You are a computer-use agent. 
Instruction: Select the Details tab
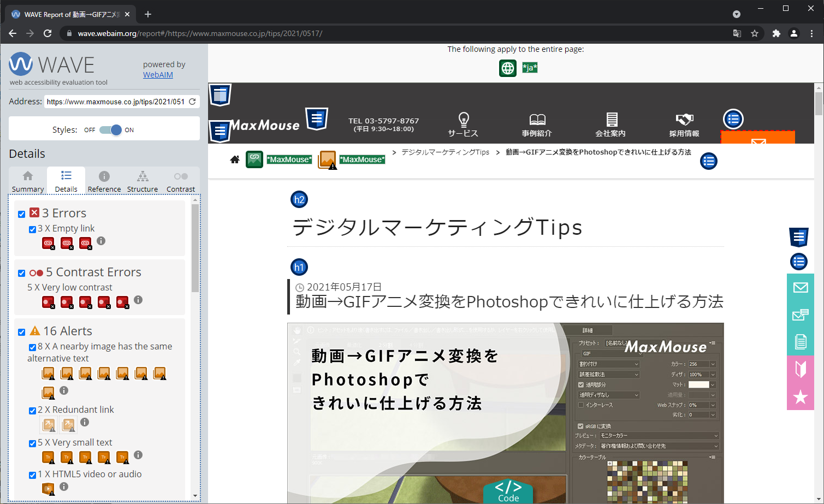click(x=66, y=181)
